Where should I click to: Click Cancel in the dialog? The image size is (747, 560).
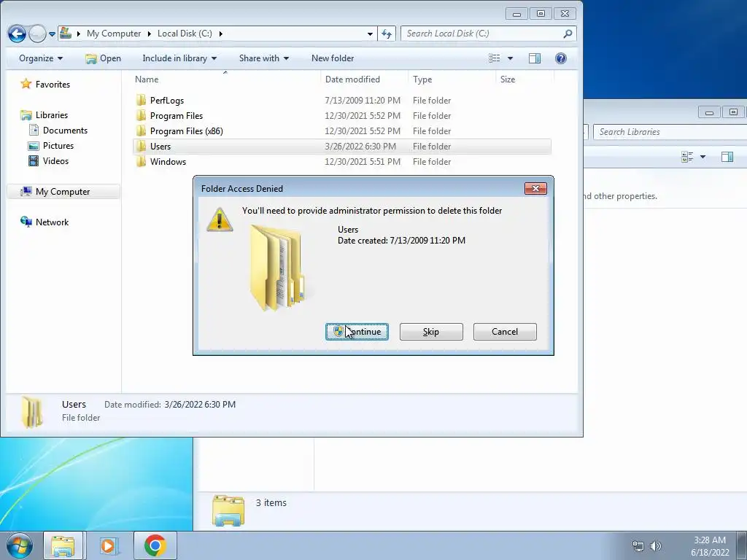click(x=505, y=332)
